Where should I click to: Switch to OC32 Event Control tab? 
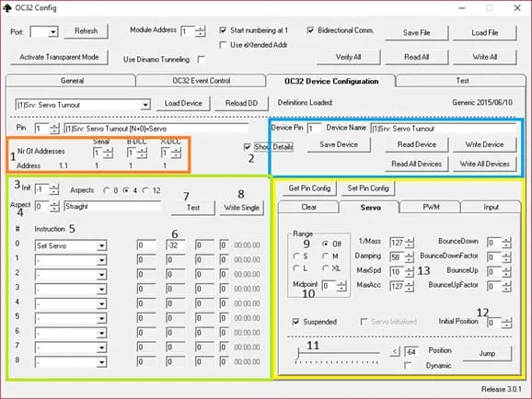201,81
